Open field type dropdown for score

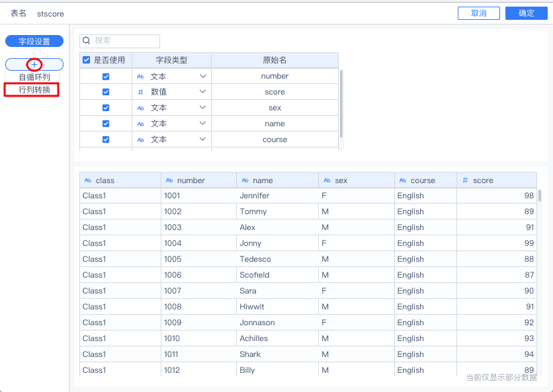[202, 92]
